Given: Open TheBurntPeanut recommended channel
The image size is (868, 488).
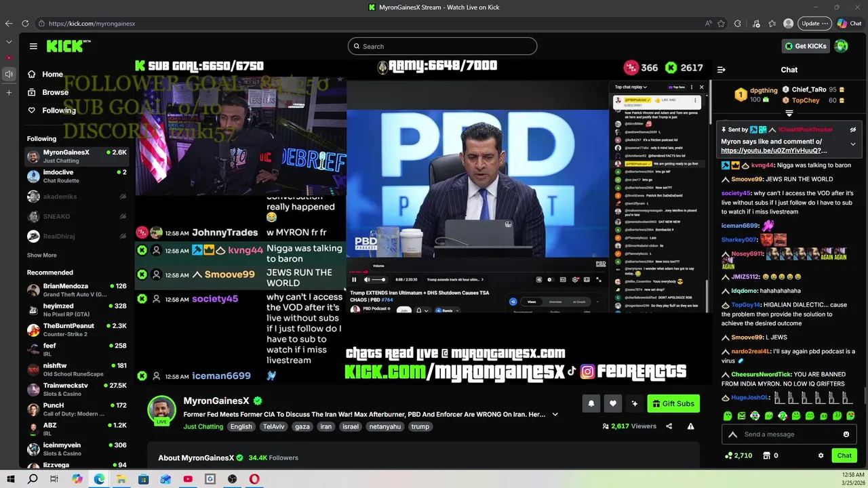Looking at the screenshot, I should point(77,329).
